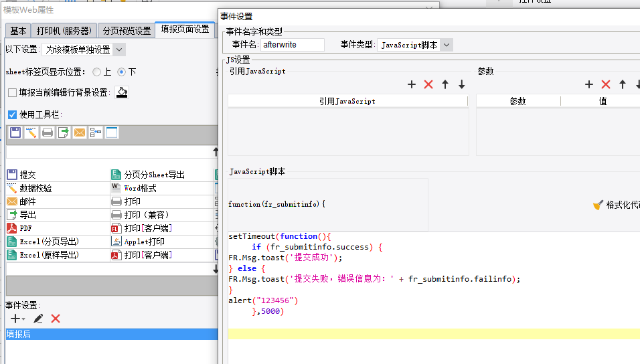
Task: Click the add button above the 参数 table
Action: coord(588,84)
